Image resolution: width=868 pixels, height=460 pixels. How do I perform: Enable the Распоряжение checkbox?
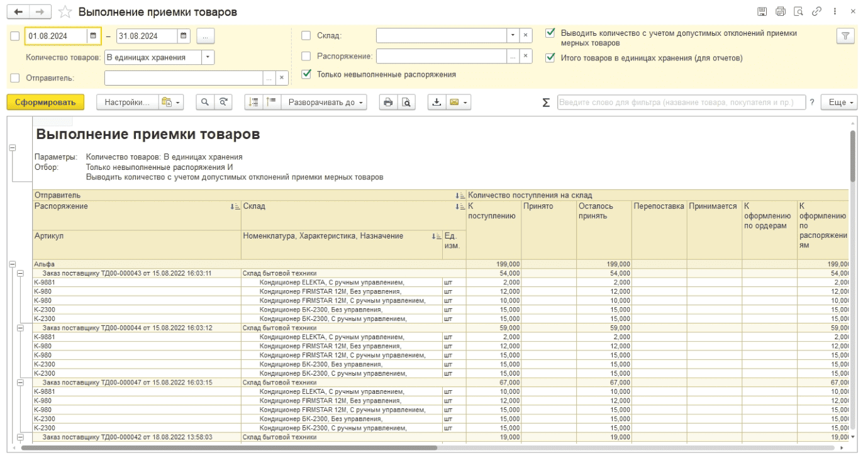click(306, 57)
